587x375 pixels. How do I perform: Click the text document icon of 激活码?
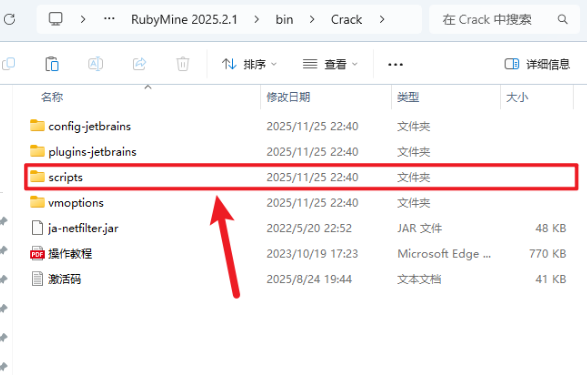(37, 279)
